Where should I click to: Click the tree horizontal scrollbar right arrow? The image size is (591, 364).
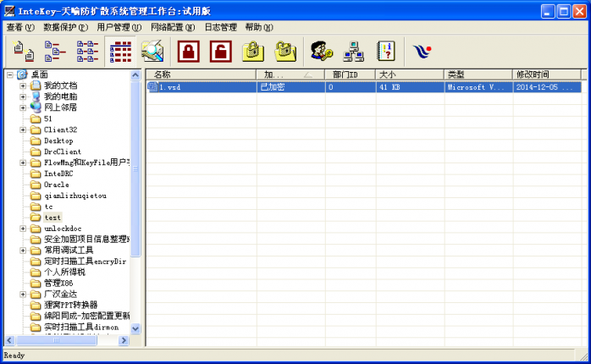tap(124, 340)
